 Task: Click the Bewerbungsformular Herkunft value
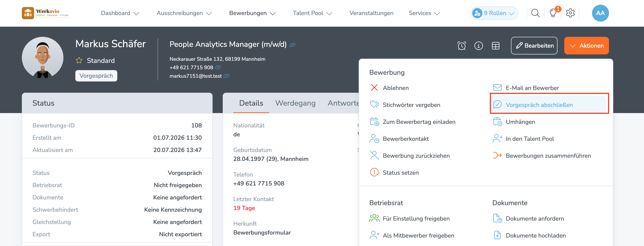click(x=262, y=232)
